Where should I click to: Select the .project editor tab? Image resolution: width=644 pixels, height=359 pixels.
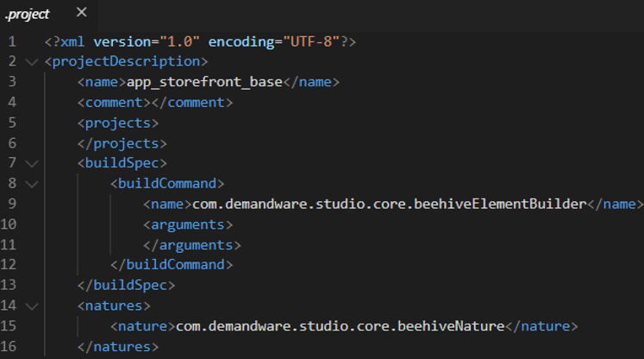click(48, 15)
